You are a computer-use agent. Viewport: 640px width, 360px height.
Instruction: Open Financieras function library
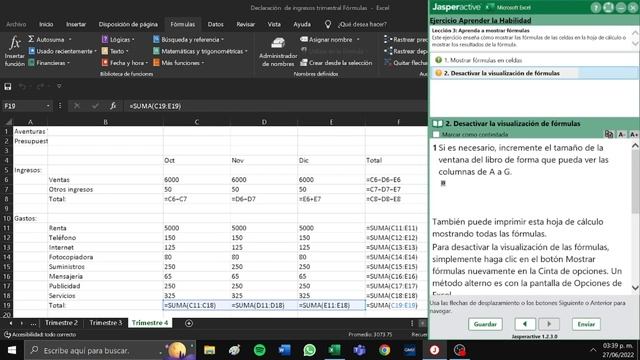coord(49,63)
